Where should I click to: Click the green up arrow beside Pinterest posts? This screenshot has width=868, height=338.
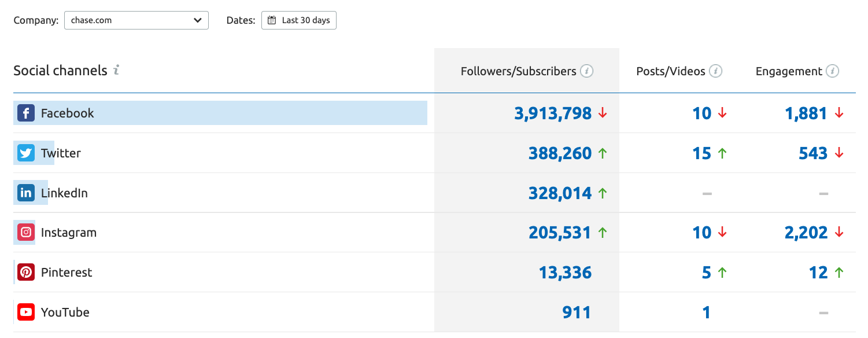click(x=722, y=273)
